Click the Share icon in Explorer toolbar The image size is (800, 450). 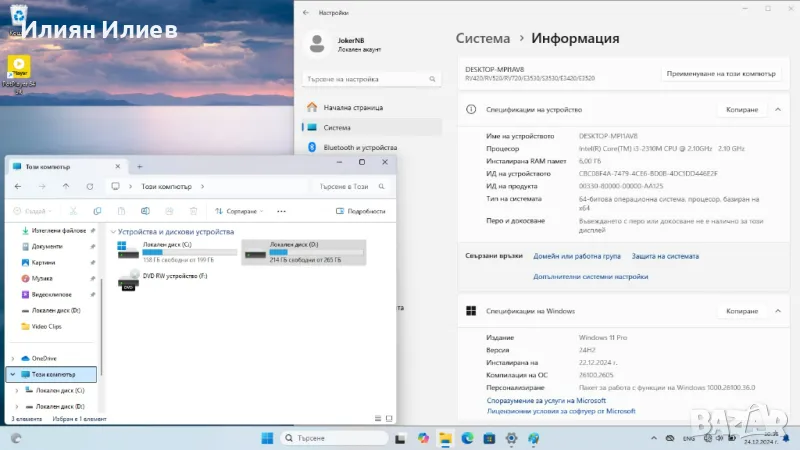tap(169, 211)
